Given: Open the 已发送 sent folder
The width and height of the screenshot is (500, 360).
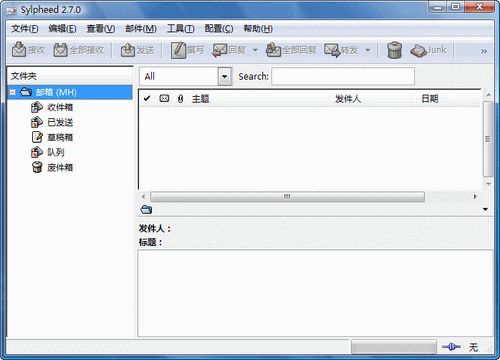Looking at the screenshot, I should coord(60,122).
